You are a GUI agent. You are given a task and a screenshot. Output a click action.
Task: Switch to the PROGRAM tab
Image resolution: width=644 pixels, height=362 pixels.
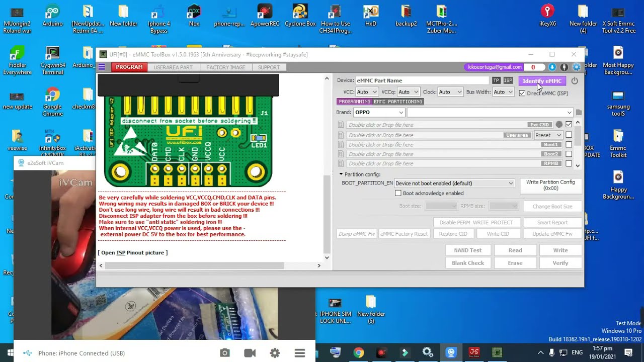click(x=129, y=67)
